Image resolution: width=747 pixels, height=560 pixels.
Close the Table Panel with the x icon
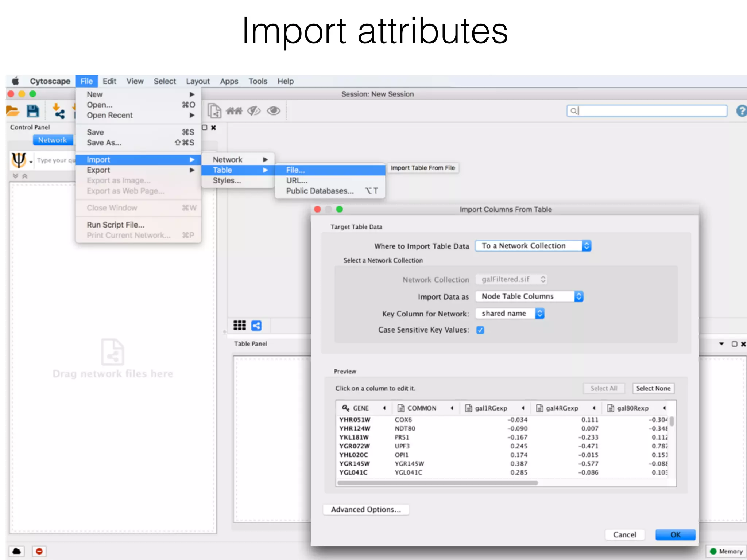743,344
